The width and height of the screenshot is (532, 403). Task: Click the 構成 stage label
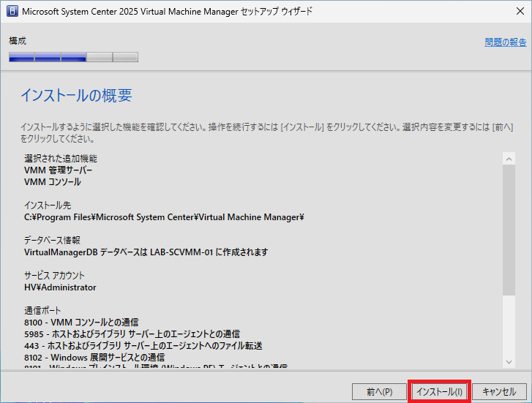tap(18, 41)
